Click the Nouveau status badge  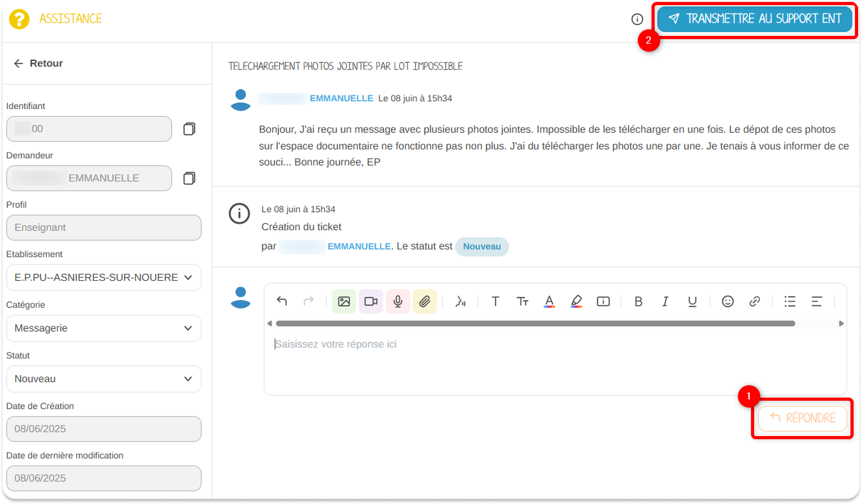(482, 247)
